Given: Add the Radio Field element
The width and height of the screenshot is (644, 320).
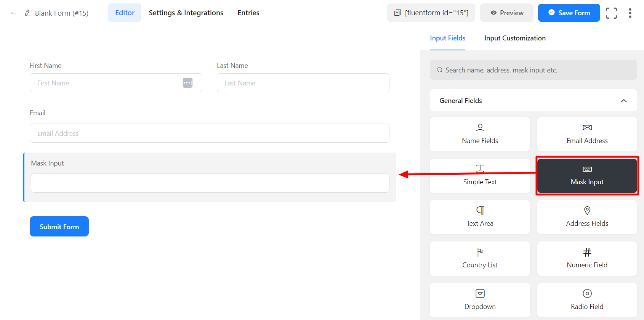Looking at the screenshot, I should [x=587, y=300].
